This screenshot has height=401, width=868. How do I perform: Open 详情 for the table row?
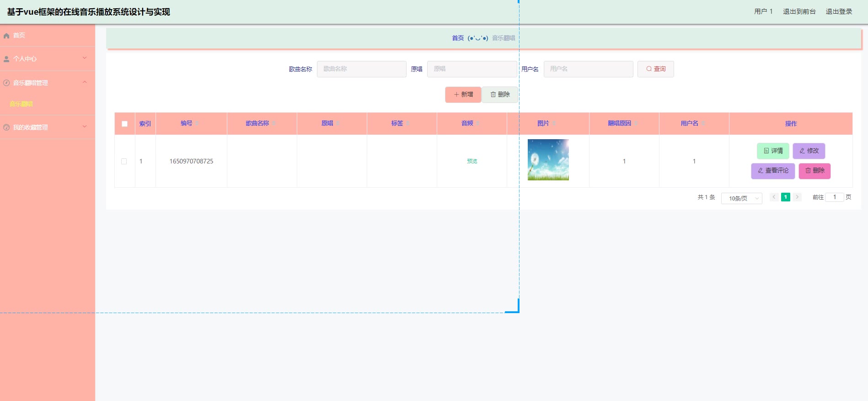pyautogui.click(x=773, y=151)
